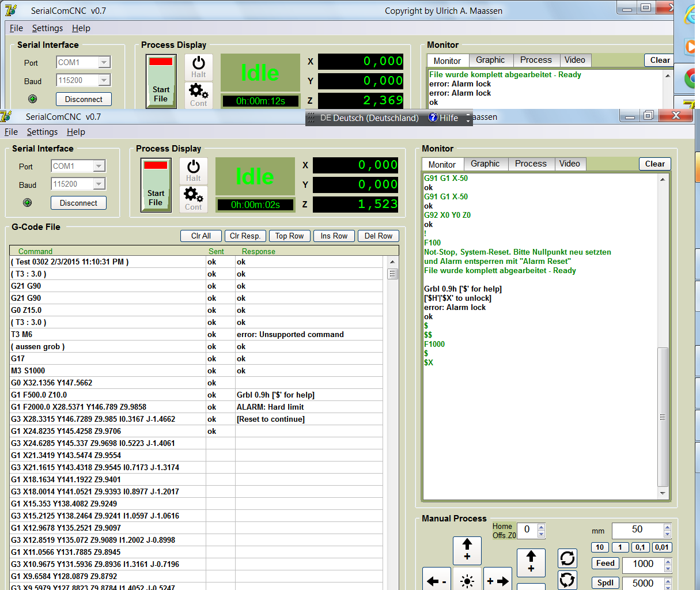Open Settings menu in back window
The width and height of the screenshot is (700, 590).
pyautogui.click(x=47, y=28)
